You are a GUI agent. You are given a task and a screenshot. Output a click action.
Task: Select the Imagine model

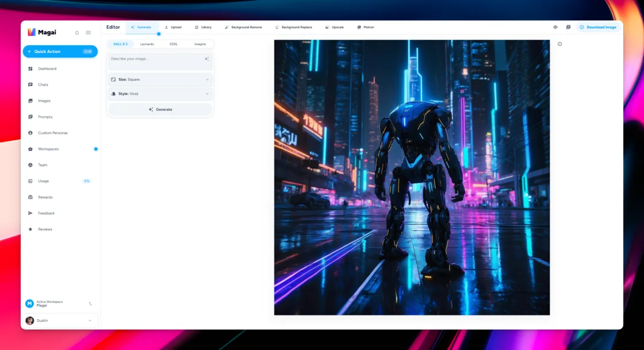coord(200,44)
